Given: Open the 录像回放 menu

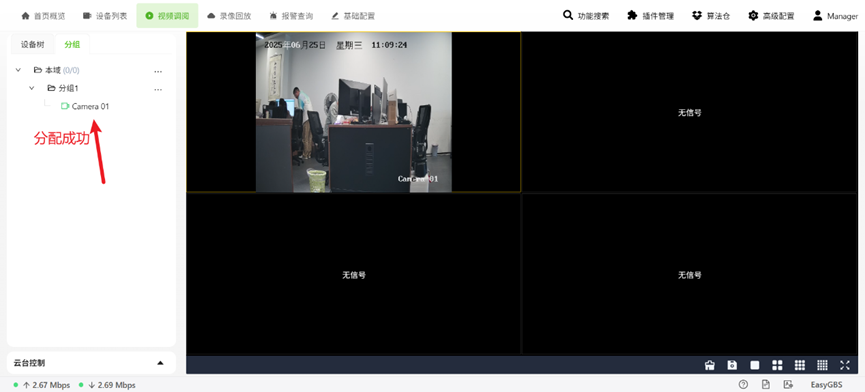Looking at the screenshot, I should tap(229, 16).
